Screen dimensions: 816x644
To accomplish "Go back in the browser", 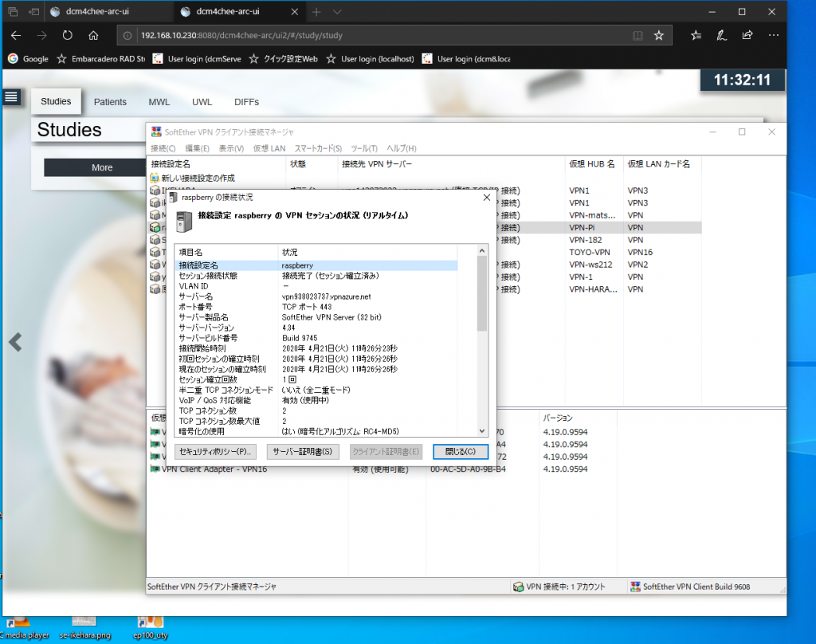I will pos(16,35).
